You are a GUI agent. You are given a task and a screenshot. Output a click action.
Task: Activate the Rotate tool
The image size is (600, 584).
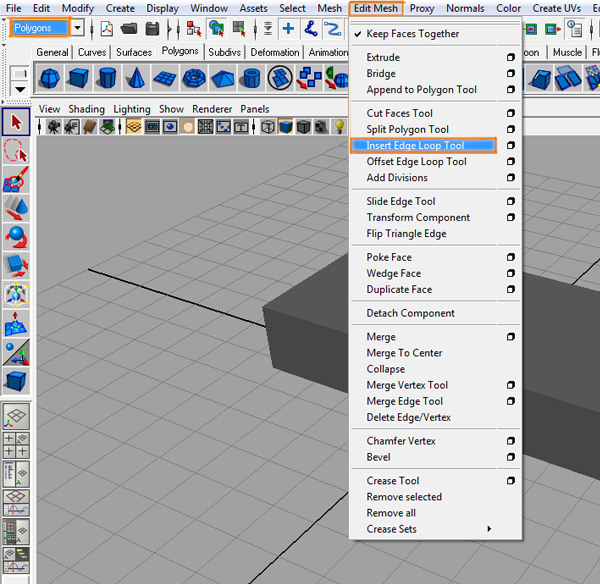16,237
